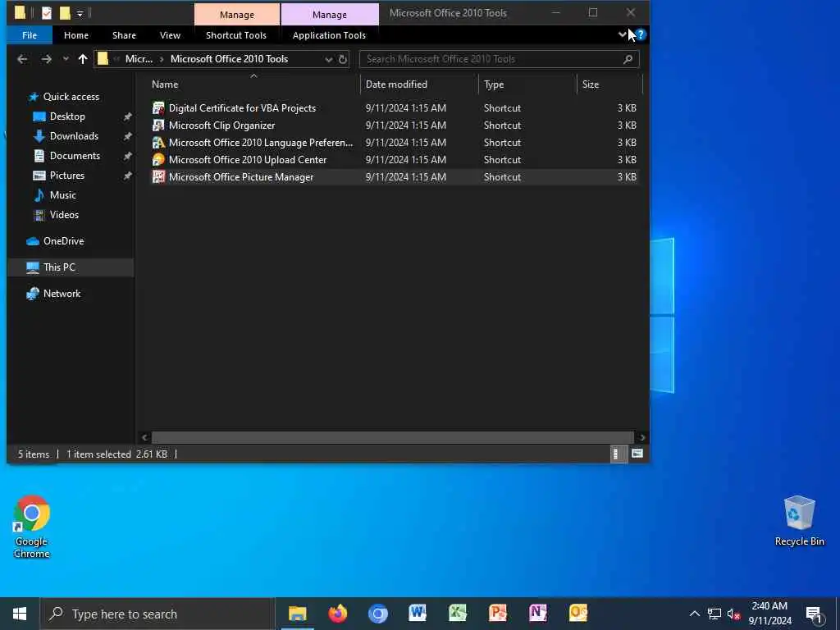This screenshot has height=630, width=840.
Task: Open the Shortcut Tools tab
Action: point(236,35)
